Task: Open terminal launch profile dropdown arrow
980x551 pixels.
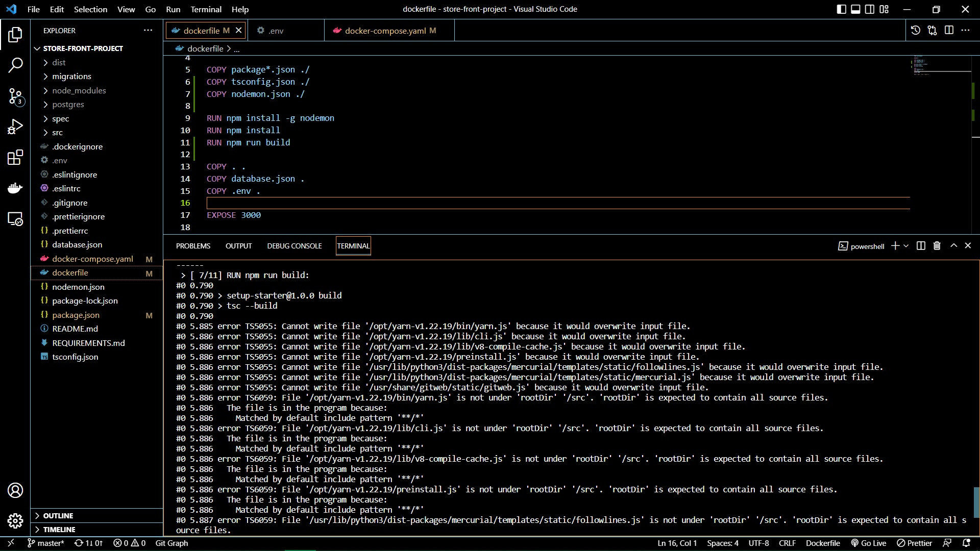Action: 906,246
